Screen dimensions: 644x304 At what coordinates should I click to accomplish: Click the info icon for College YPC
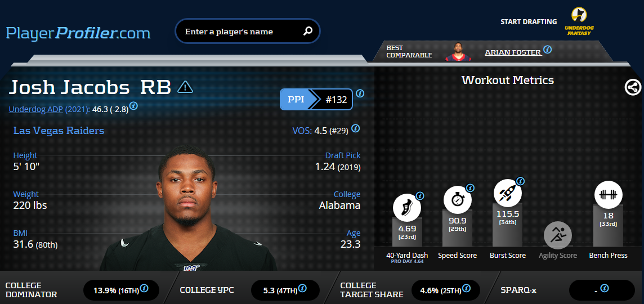(x=302, y=288)
